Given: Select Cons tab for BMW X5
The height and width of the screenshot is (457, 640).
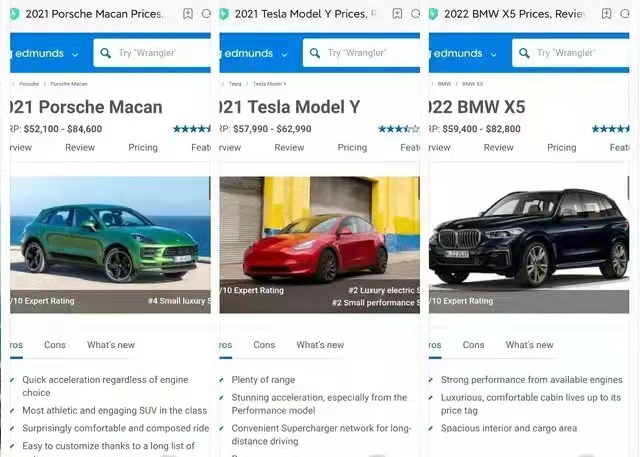Looking at the screenshot, I should click(x=473, y=345).
